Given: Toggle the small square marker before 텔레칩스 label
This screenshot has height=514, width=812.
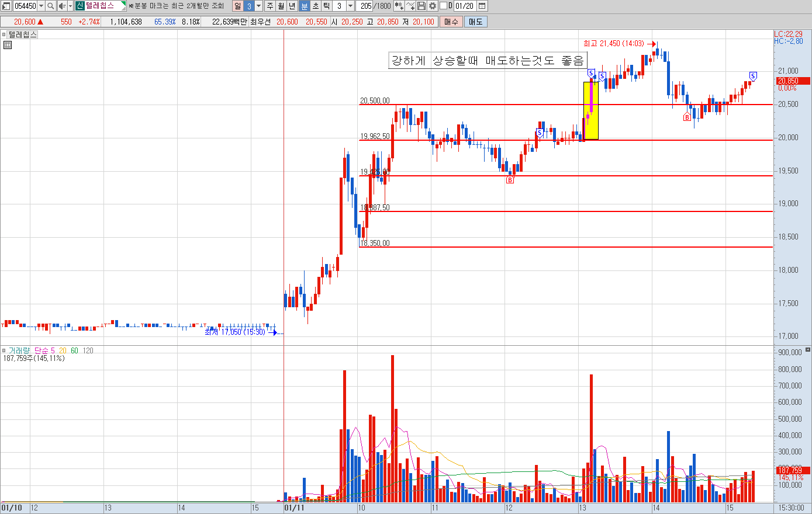Looking at the screenshot, I should click(x=4, y=34).
